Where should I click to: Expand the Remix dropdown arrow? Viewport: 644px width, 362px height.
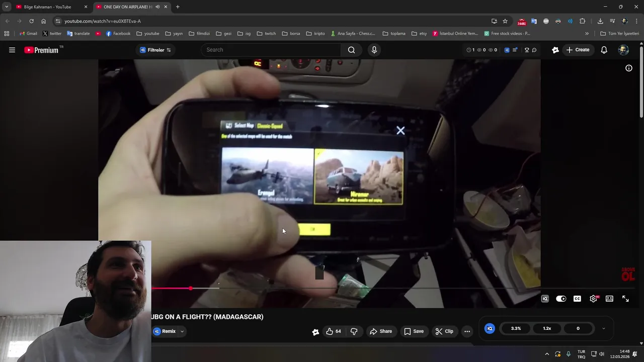pos(182,331)
